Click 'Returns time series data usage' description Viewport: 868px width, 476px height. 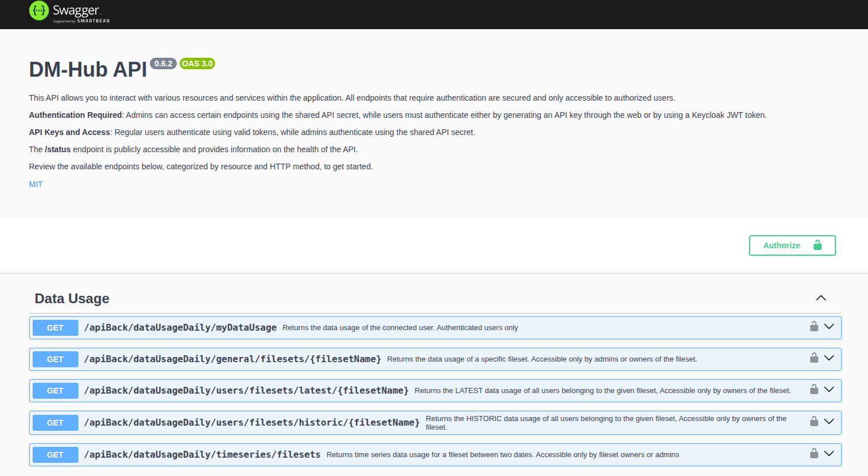point(503,455)
